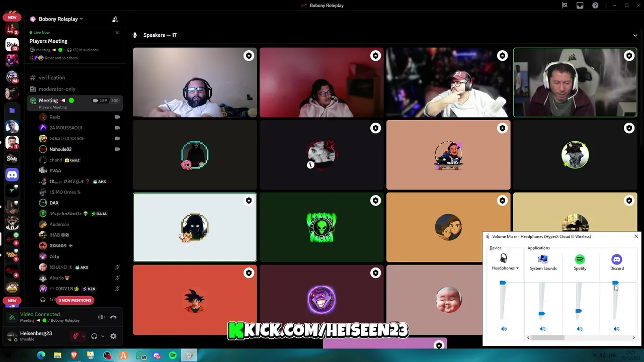Open headphone output options arrow
The height and width of the screenshot is (362, 644).
point(103,336)
